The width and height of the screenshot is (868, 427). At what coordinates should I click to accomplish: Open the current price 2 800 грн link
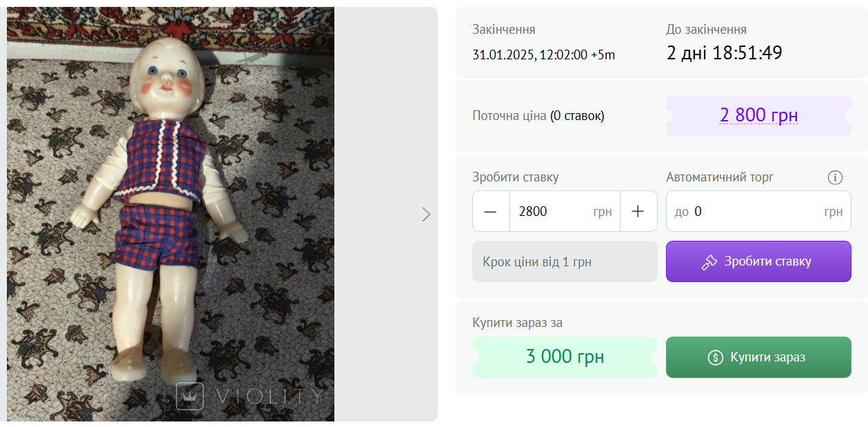click(758, 115)
